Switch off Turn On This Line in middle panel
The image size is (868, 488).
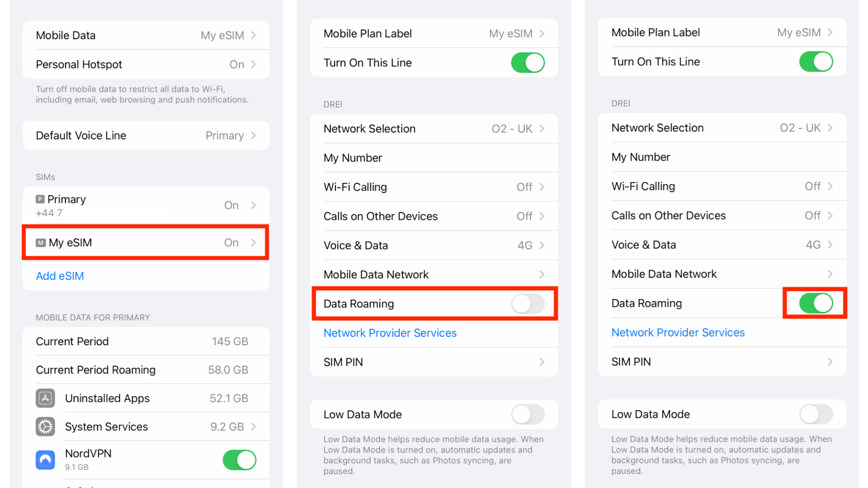click(x=528, y=63)
